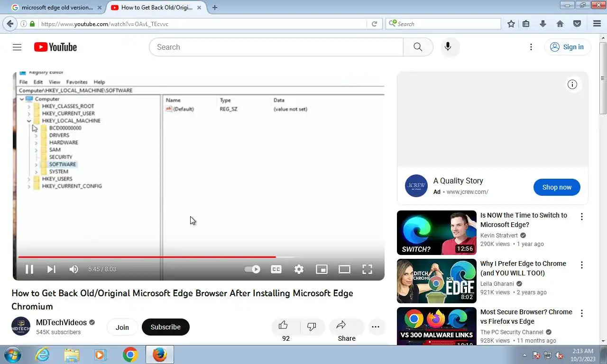Open Firefox downloads arrow
The image size is (607, 364).
tap(543, 24)
